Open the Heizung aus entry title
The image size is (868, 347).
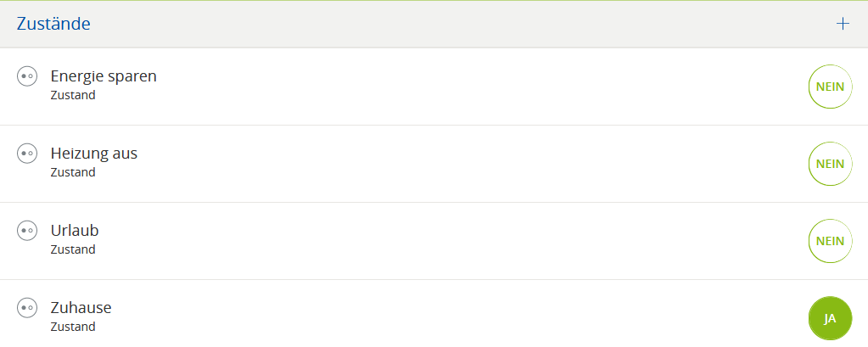tap(94, 154)
